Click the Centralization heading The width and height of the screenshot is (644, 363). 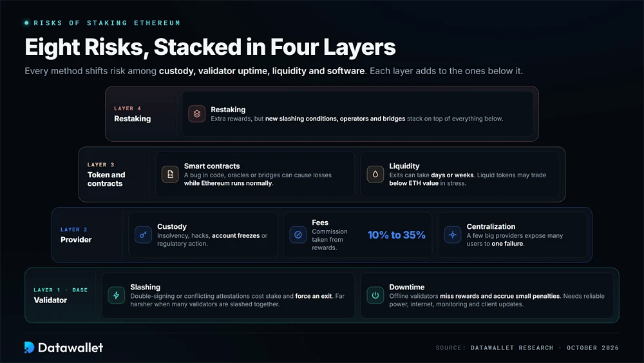pos(491,226)
